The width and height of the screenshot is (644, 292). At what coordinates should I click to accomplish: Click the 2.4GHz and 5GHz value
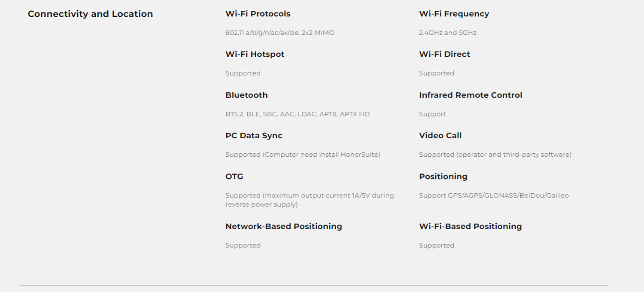pyautogui.click(x=447, y=33)
